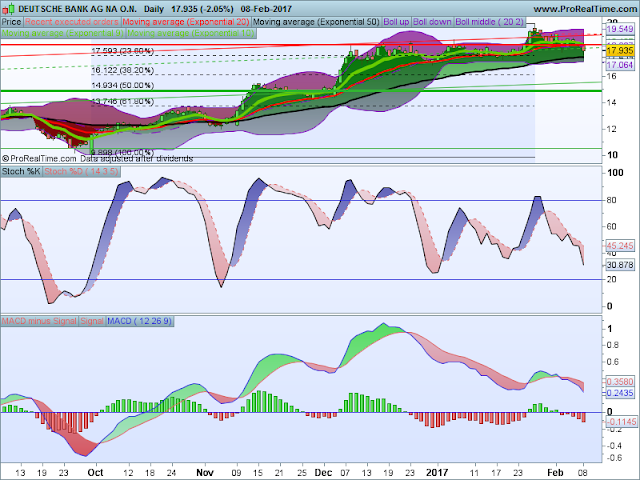Viewport: 640px width, 480px height.
Task: Click the Fibonacci label 17.593 (23.60%)
Action: click(122, 51)
